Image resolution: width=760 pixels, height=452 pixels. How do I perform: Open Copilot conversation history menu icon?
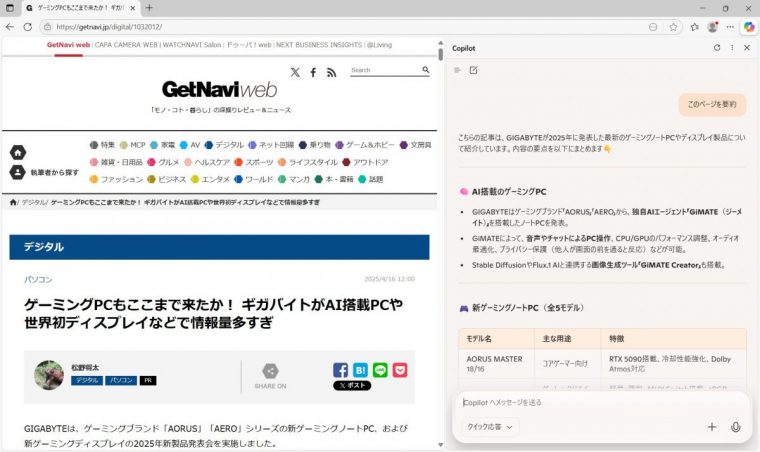point(457,70)
